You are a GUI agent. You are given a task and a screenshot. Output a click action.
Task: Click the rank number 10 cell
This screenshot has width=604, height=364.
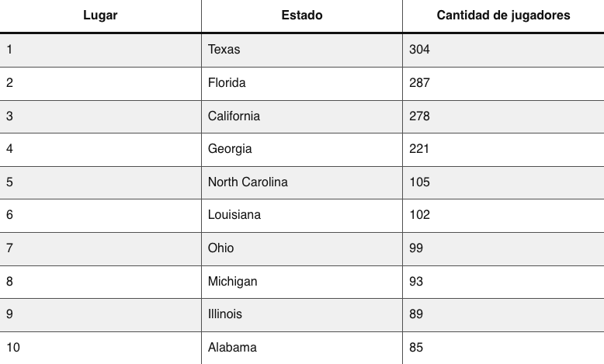coord(100,348)
